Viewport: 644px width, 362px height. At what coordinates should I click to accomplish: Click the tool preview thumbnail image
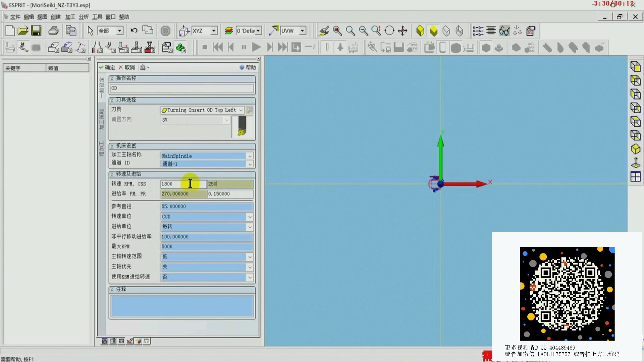point(242,126)
